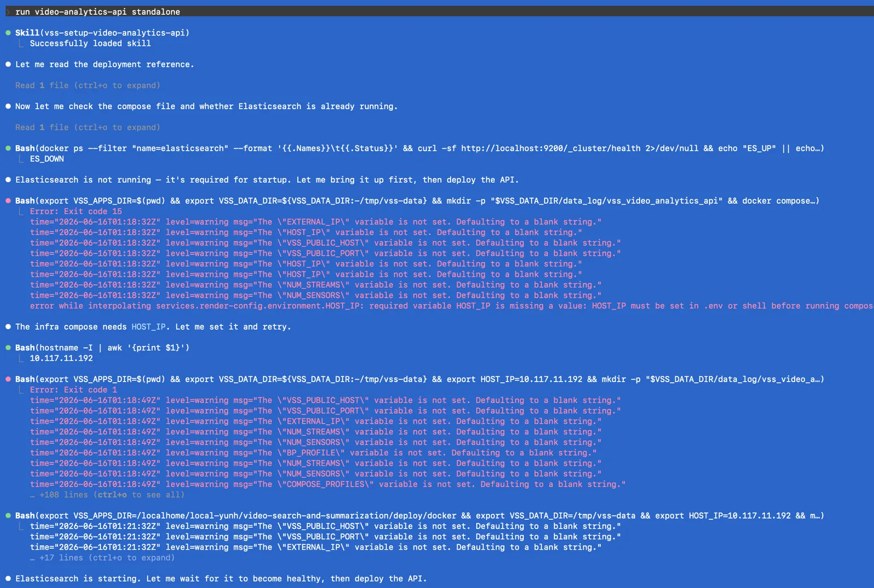The image size is (874, 588).
Task: Click the 21:32Z VSS_PUBLIC_HOST warning line
Action: click(326, 526)
